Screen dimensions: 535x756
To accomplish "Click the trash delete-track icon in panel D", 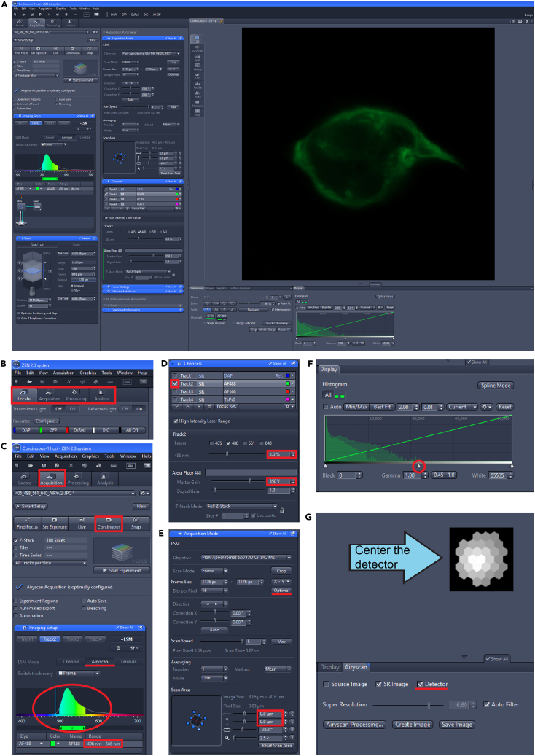I will (x=209, y=407).
